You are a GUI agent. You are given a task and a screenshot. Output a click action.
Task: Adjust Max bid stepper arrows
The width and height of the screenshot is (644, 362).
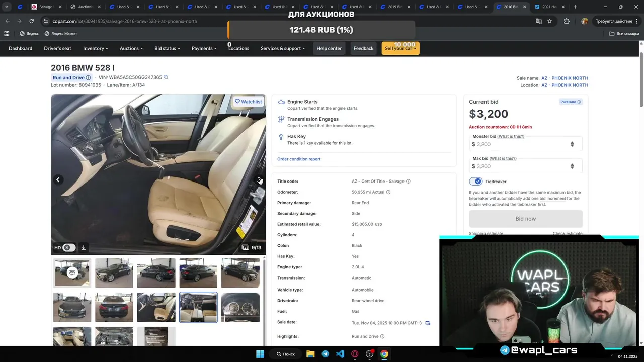coord(572,166)
